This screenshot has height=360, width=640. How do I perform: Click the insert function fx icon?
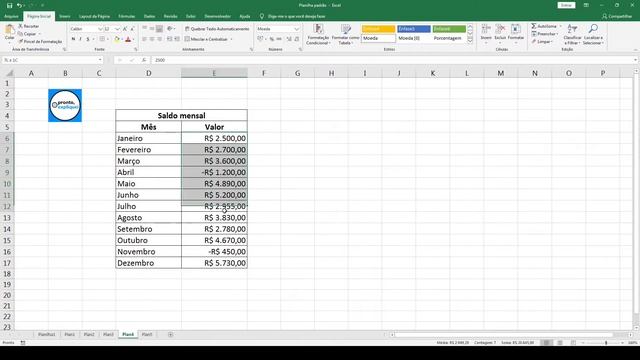[144, 60]
